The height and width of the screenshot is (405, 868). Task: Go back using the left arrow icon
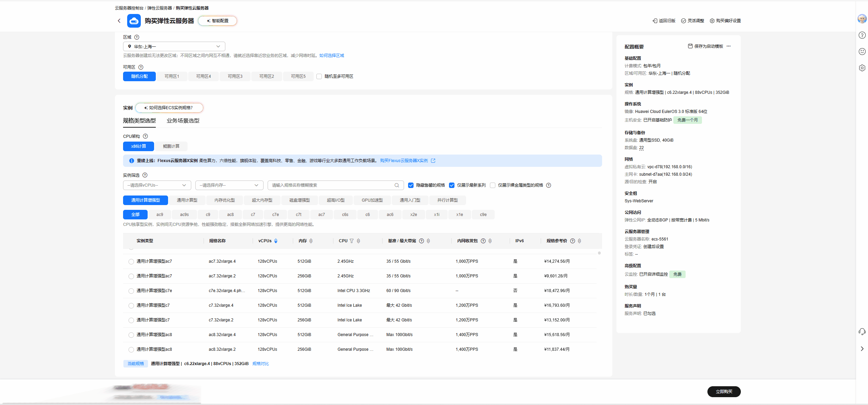pyautogui.click(x=119, y=21)
